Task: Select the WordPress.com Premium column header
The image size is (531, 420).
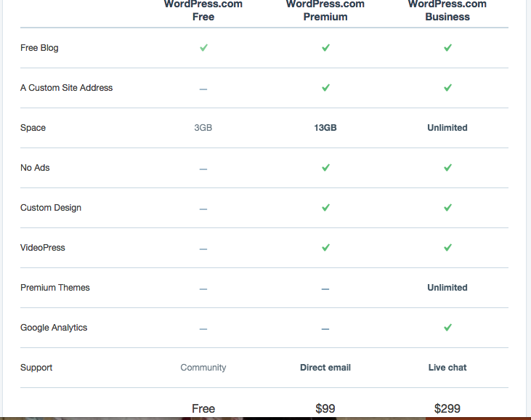Action: pyautogui.click(x=325, y=10)
